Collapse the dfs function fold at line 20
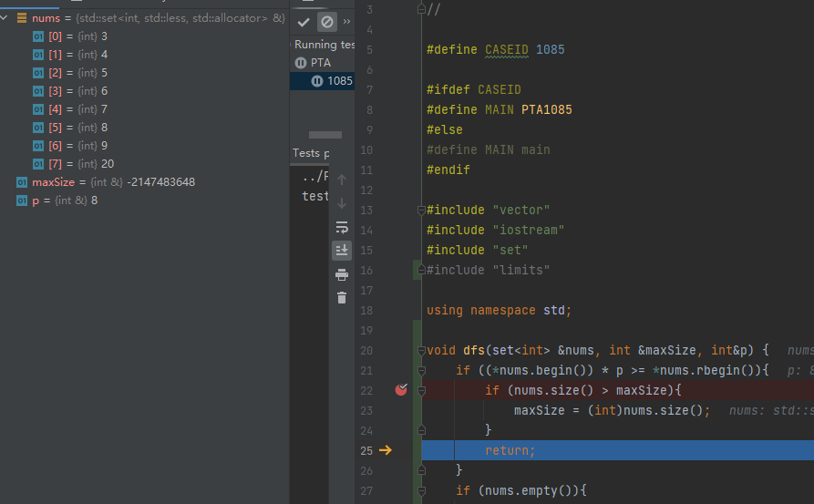This screenshot has height=504, width=814. point(421,351)
